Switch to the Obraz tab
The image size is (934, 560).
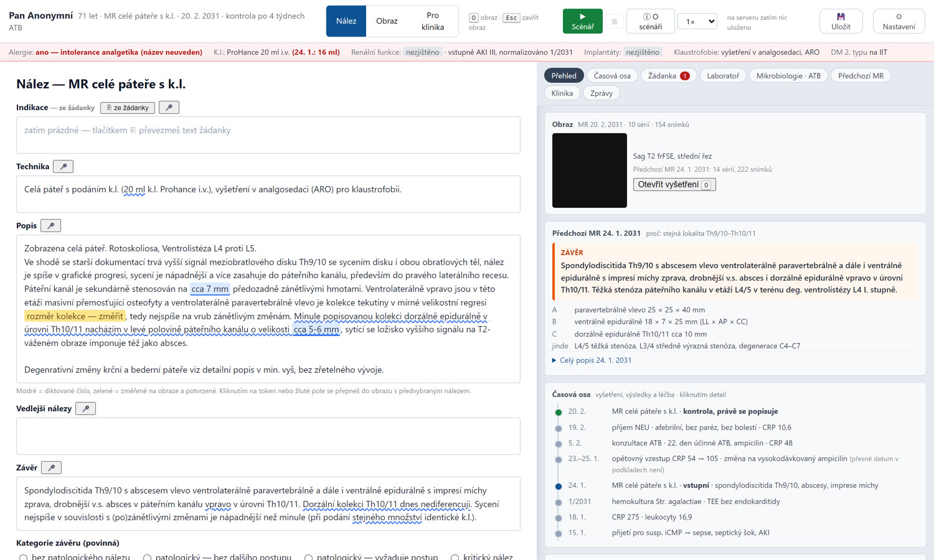[x=387, y=21]
